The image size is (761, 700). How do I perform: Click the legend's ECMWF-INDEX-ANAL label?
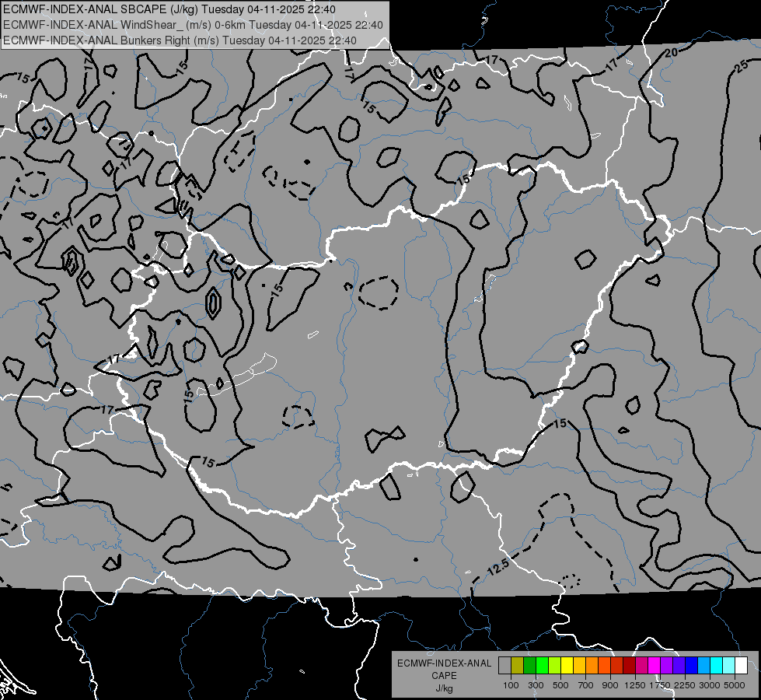[445, 663]
